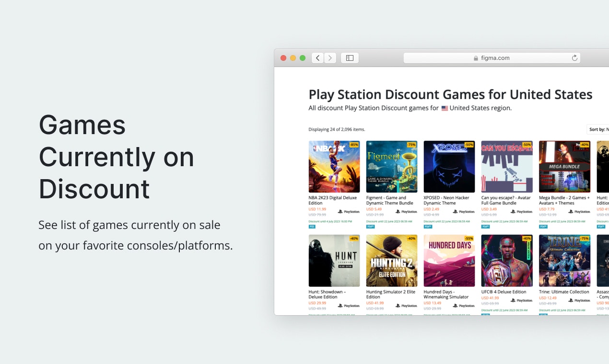The height and width of the screenshot is (364, 609).
Task: Open the Trine Ultimate Collection cover image
Action: [564, 261]
